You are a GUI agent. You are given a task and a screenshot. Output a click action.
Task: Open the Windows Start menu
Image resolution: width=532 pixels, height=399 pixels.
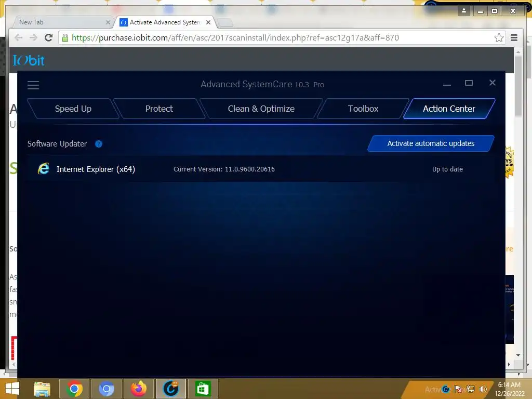(12, 389)
